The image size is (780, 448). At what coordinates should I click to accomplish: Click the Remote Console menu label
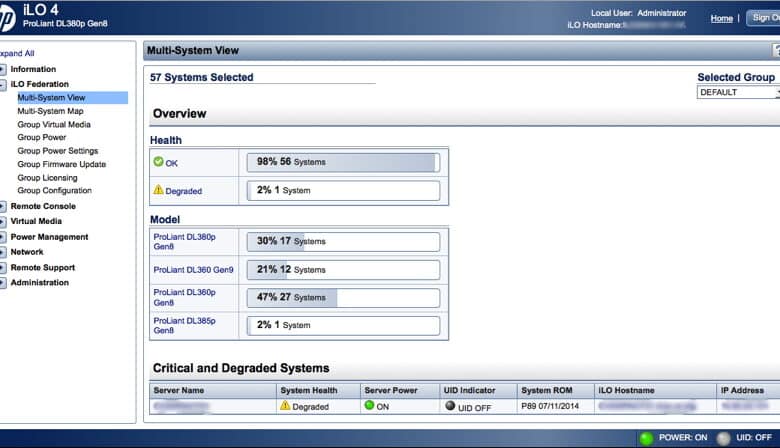pos(43,206)
